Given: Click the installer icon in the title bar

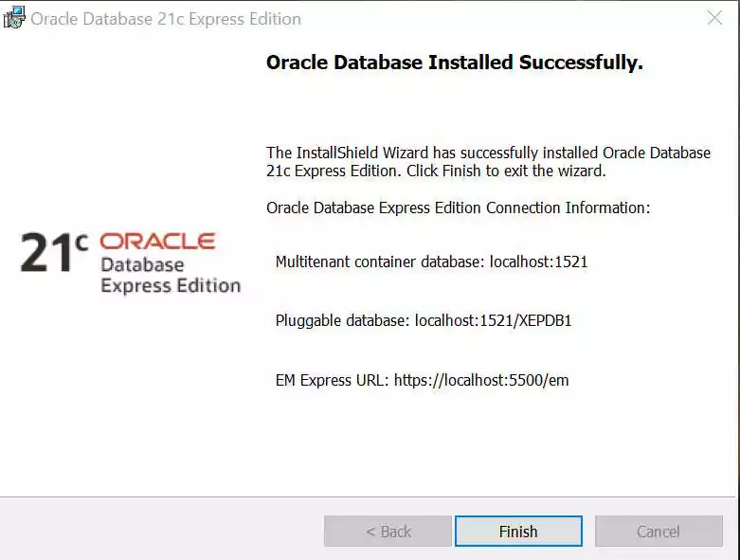Looking at the screenshot, I should (14, 18).
